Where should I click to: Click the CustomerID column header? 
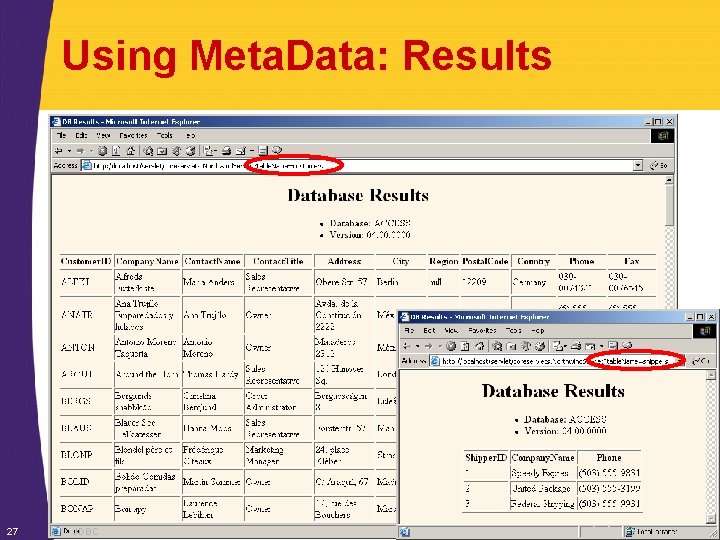(x=86, y=261)
